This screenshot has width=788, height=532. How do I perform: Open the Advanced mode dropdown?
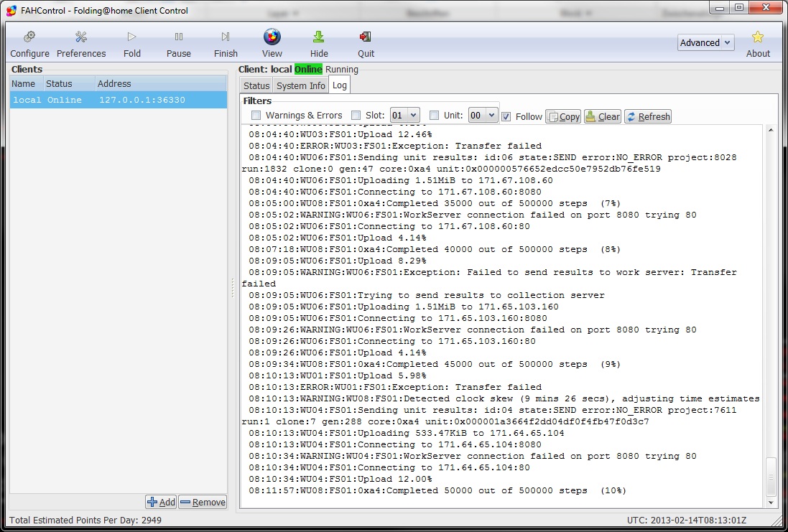pos(705,42)
